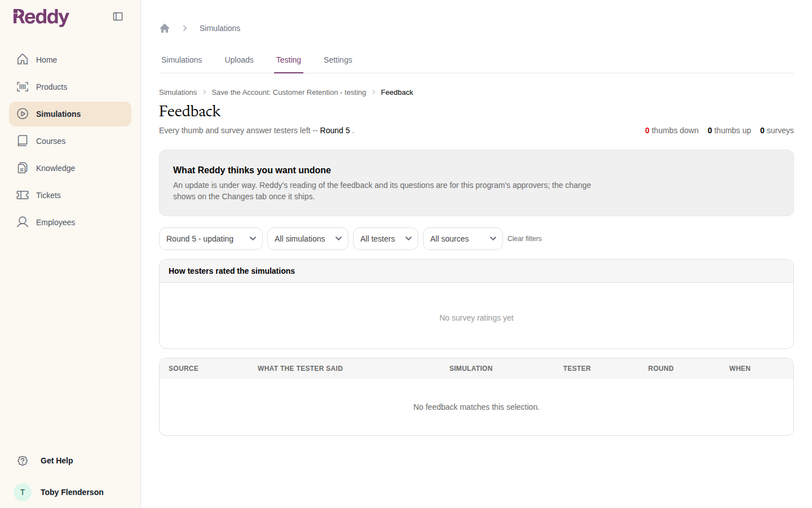Open the All sources dropdown
Image resolution: width=812 pixels, height=508 pixels.
pyautogui.click(x=463, y=239)
